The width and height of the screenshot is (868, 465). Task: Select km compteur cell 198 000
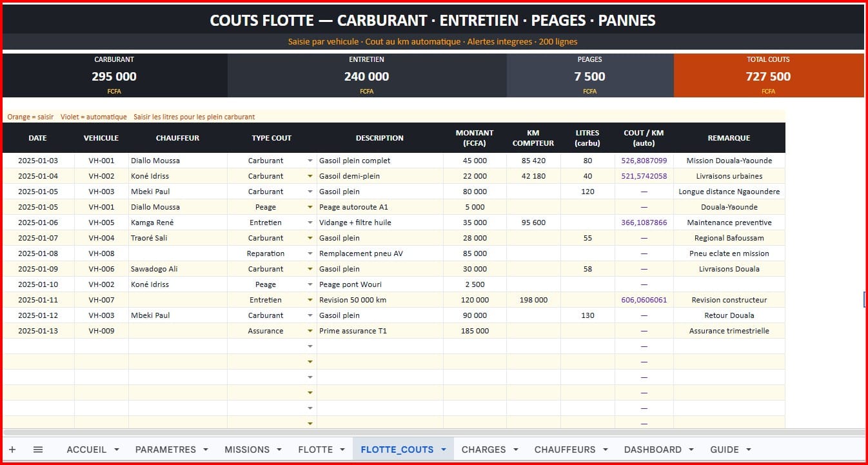coord(533,300)
